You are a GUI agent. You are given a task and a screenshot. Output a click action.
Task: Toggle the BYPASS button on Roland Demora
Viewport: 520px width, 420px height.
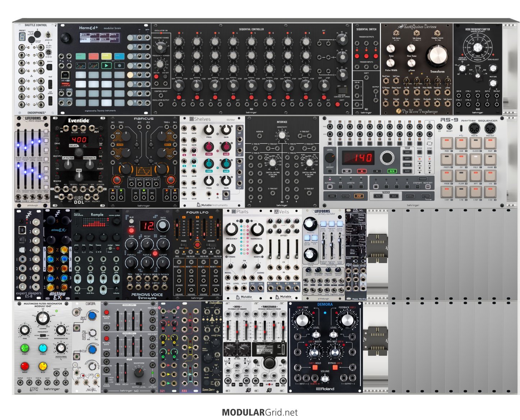(x=335, y=367)
